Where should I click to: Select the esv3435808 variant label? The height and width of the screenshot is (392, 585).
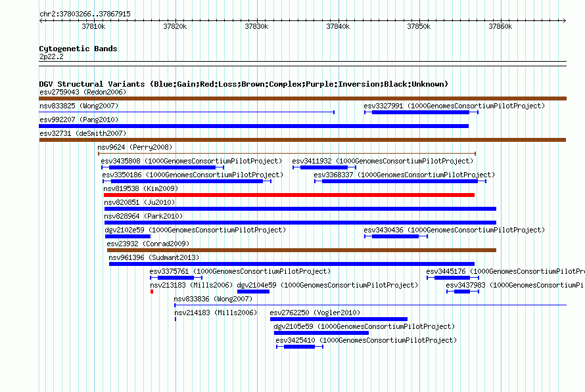[191, 161]
